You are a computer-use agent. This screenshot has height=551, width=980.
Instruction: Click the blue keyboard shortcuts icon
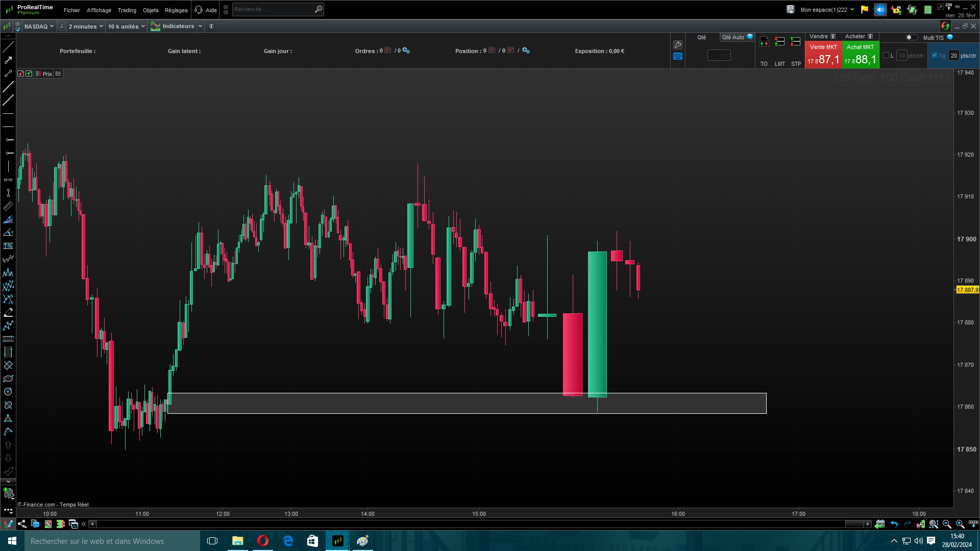click(x=678, y=57)
